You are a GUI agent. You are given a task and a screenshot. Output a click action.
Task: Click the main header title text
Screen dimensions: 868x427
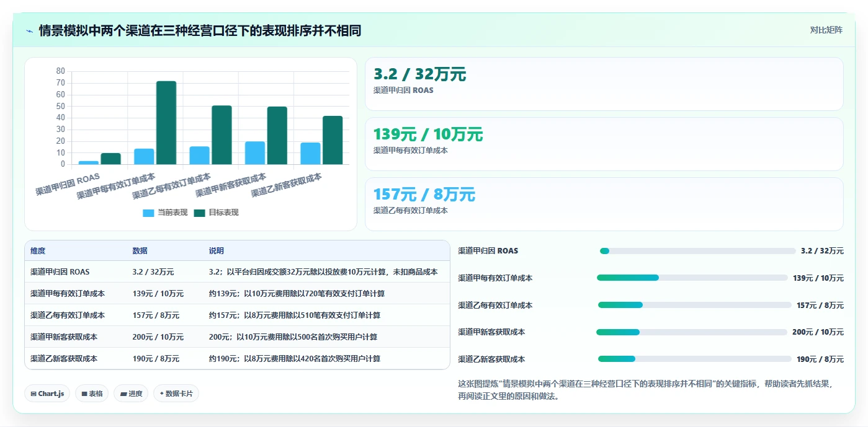[200, 30]
